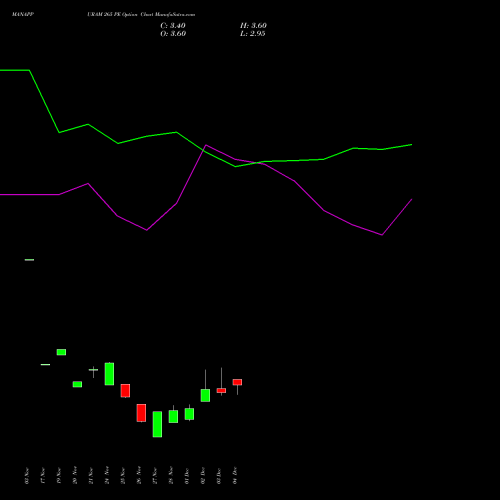
Task: Select the small green candlestick for 20 Nov
Action: tap(77, 384)
